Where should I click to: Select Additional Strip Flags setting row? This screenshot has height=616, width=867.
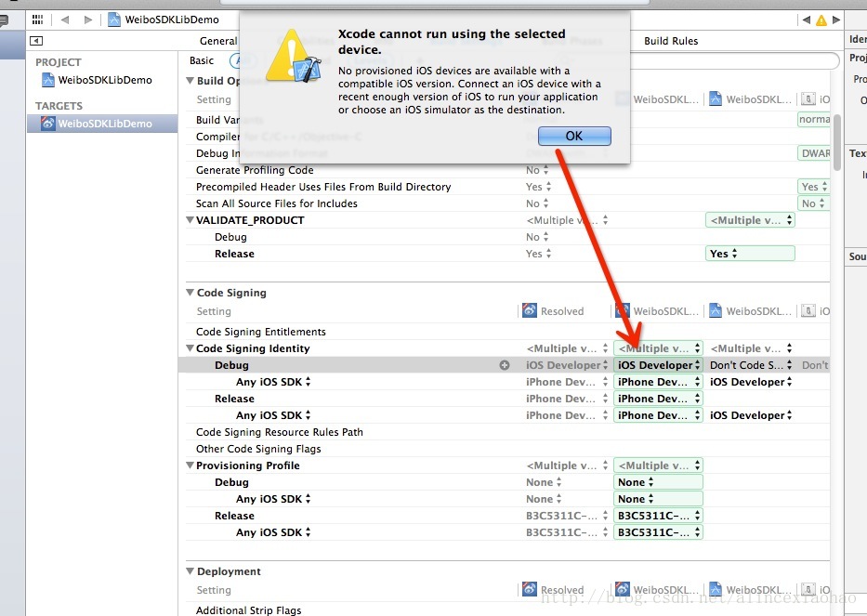(507, 609)
